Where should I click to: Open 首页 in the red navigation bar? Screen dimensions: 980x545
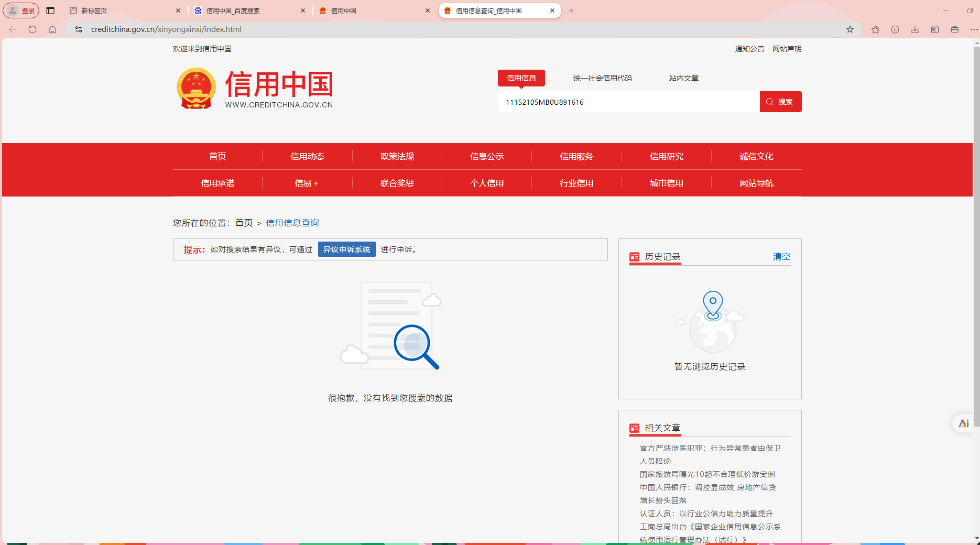[x=218, y=156]
